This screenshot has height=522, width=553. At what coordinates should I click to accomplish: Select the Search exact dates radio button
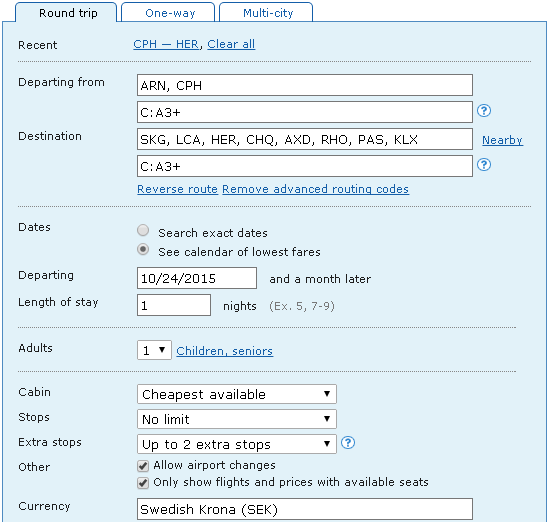click(143, 231)
